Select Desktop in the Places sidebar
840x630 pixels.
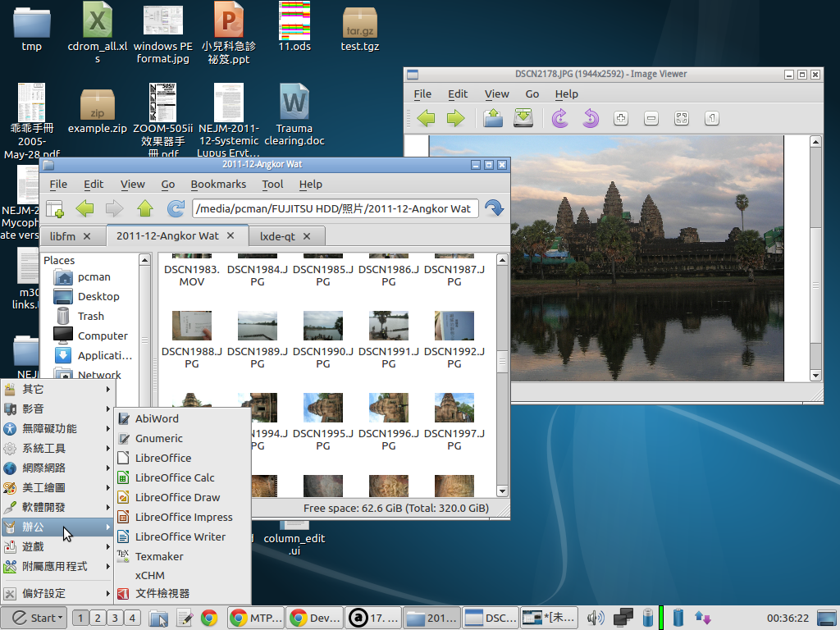98,296
